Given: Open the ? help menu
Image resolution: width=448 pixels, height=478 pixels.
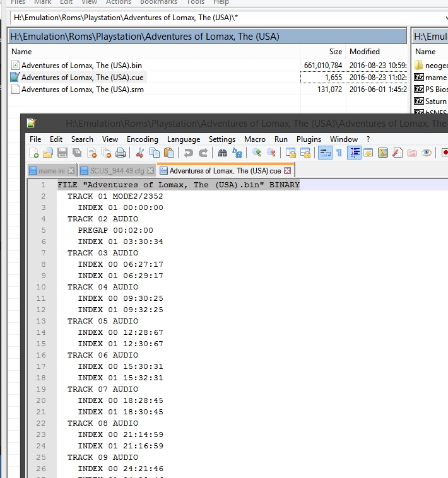Looking at the screenshot, I should pos(368,139).
